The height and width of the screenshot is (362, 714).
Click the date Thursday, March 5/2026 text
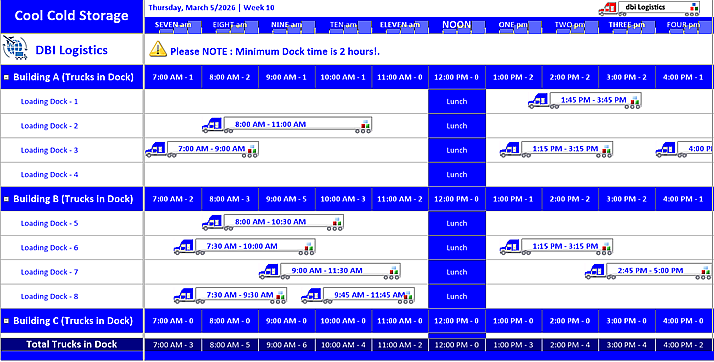point(193,8)
